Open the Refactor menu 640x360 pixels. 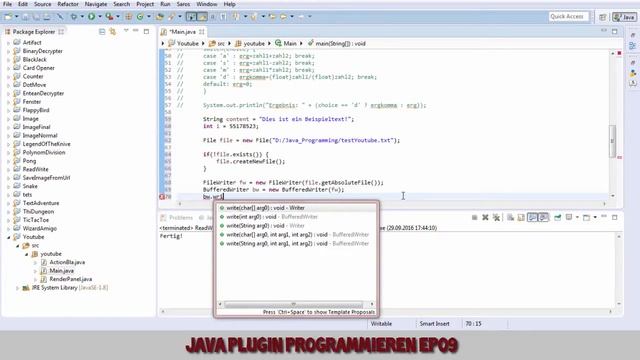coord(68,4)
